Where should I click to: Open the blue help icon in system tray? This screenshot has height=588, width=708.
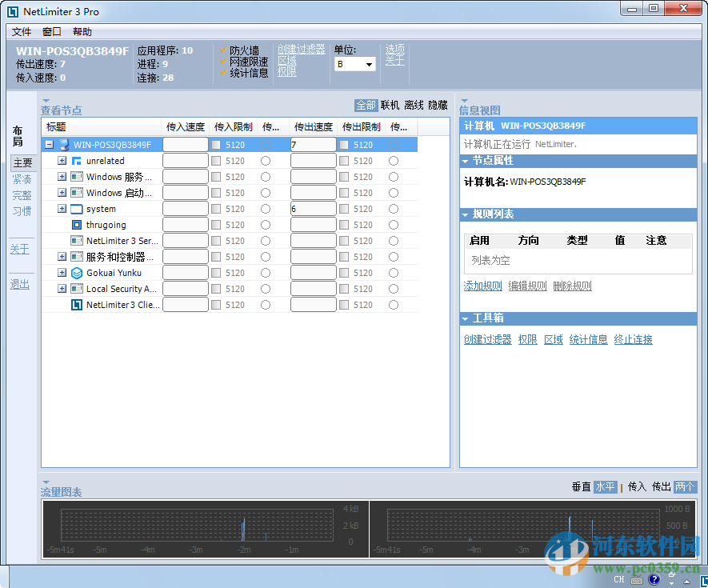point(654,578)
